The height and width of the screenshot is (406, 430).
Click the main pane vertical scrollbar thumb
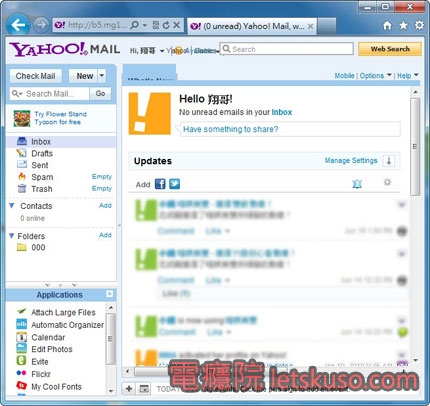415,147
